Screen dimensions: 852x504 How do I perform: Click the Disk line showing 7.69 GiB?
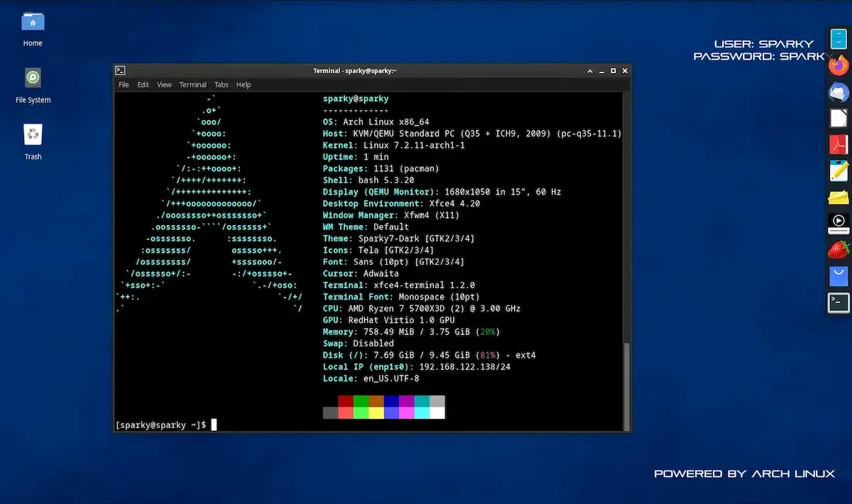[x=430, y=355]
